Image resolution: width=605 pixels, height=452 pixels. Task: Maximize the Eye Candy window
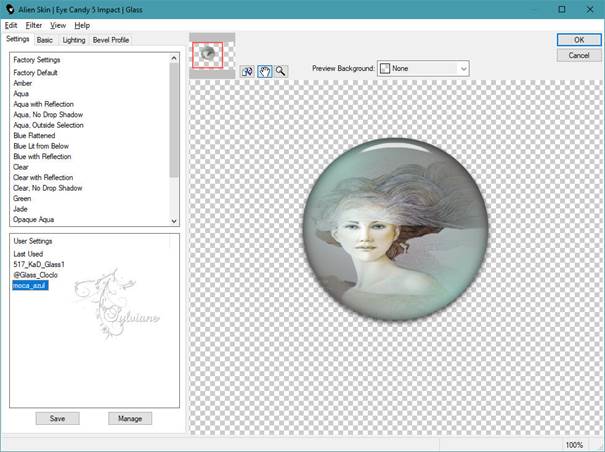click(562, 9)
